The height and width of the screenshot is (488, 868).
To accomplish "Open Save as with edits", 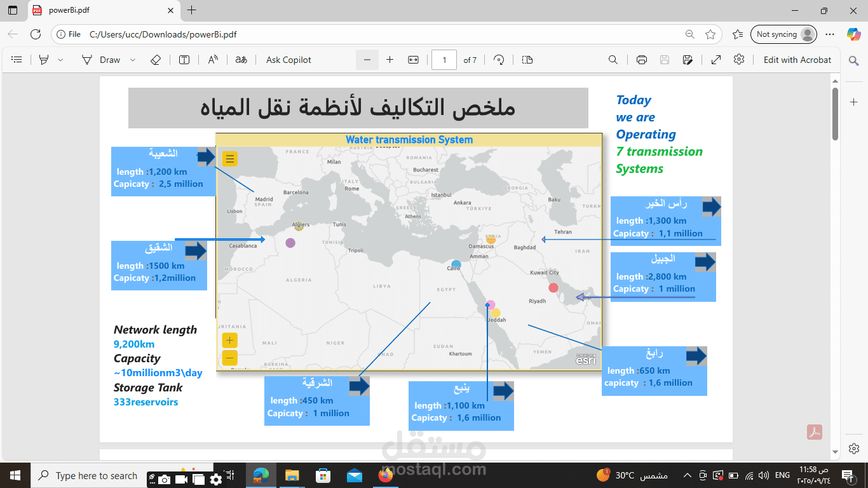I will pyautogui.click(x=688, y=60).
